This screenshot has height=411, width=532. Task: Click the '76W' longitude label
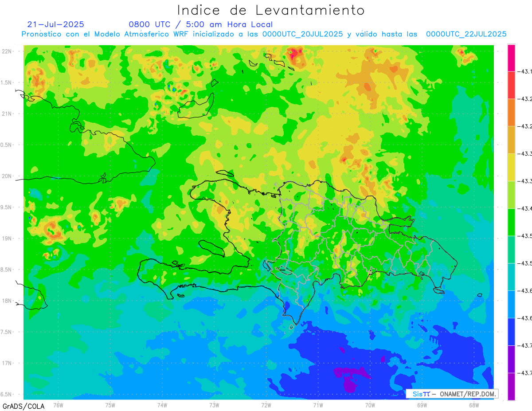point(58,405)
